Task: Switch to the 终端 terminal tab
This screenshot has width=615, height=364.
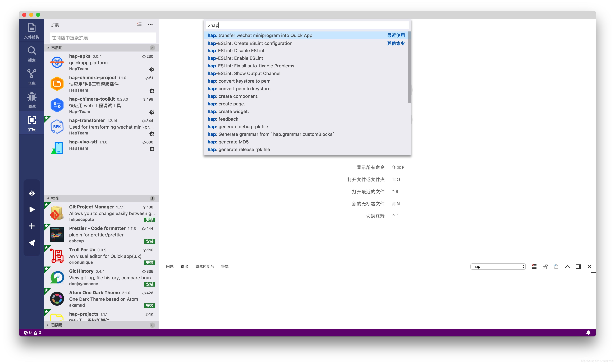Action: click(224, 266)
